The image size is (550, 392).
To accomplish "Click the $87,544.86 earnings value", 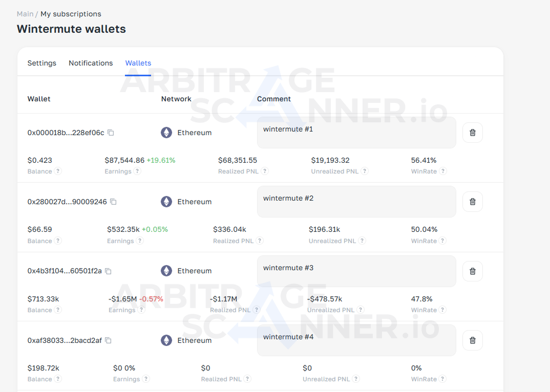I will click(124, 160).
